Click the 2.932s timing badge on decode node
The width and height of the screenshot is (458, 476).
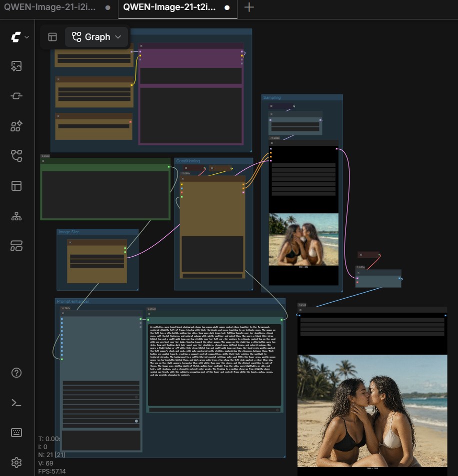click(x=360, y=267)
